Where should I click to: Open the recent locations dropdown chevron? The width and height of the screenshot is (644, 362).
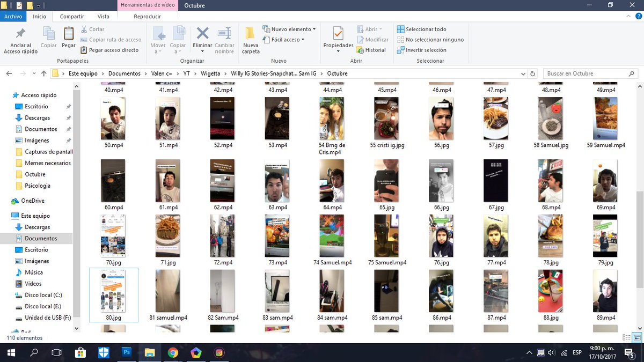(34, 73)
